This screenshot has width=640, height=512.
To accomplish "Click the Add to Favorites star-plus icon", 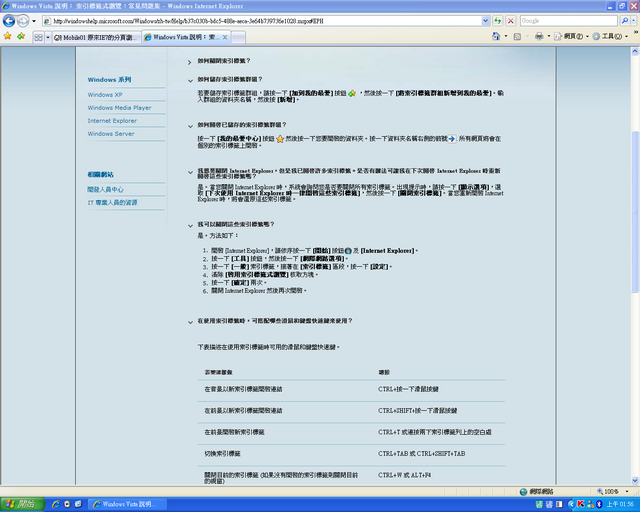I will click(x=21, y=36).
